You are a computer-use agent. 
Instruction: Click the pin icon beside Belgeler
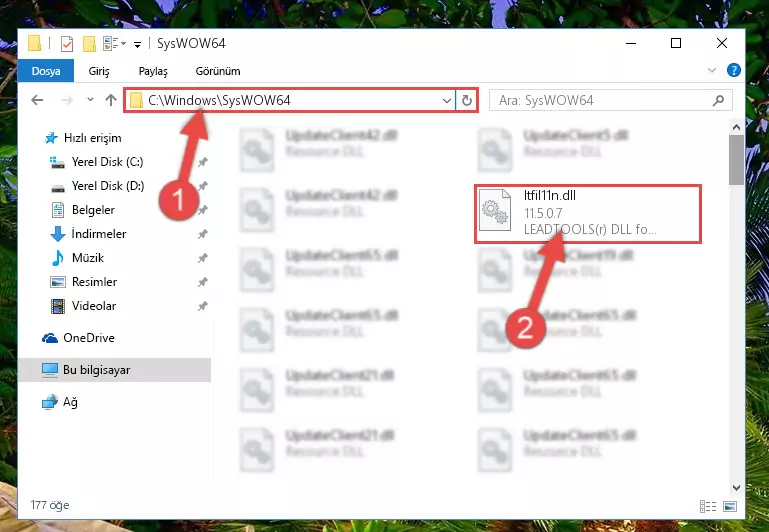203,210
